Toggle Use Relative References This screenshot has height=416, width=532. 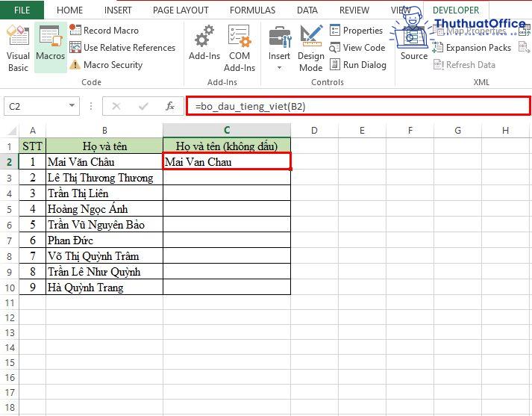(122, 48)
